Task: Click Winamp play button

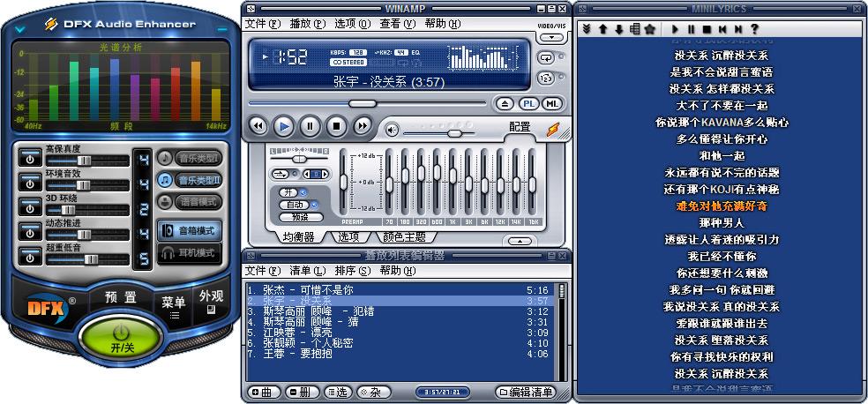Action: click(284, 127)
